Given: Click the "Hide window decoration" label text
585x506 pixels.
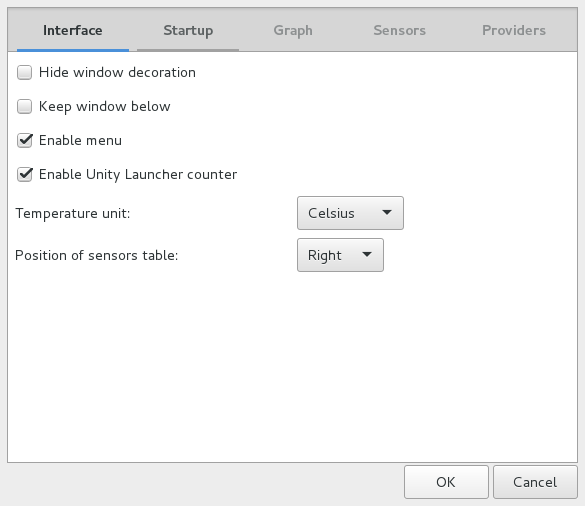Looking at the screenshot, I should pyautogui.click(x=117, y=72).
